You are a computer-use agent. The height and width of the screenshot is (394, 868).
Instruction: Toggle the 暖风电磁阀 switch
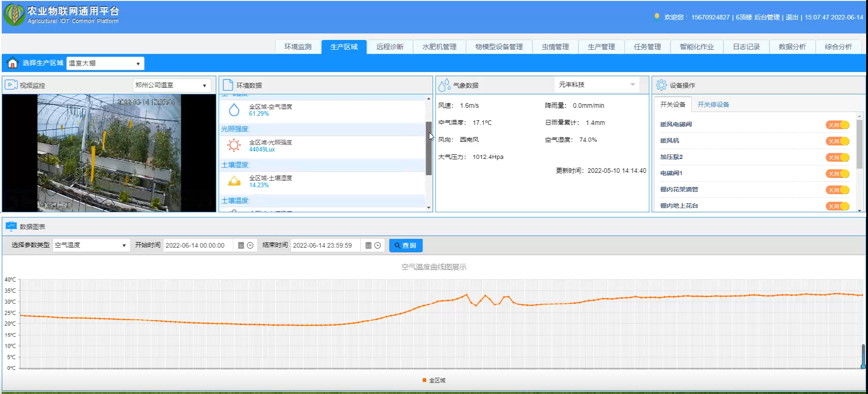pyautogui.click(x=837, y=125)
